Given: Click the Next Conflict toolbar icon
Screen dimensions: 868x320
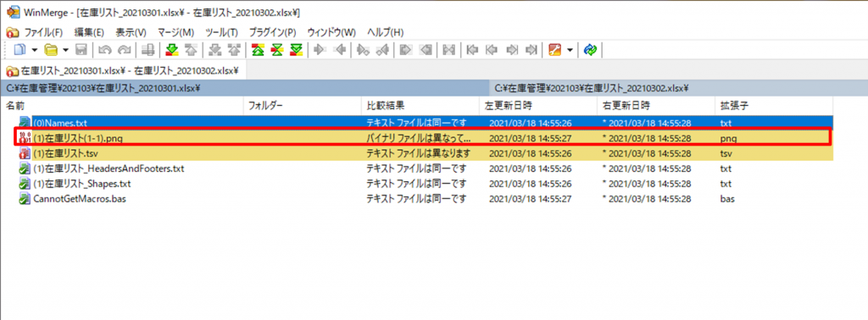Looking at the screenshot, I should (214, 50).
